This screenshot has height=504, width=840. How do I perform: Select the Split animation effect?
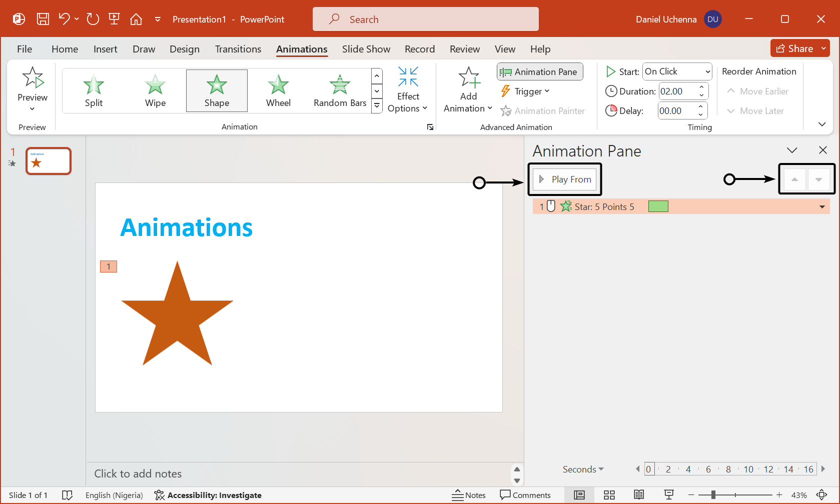94,90
